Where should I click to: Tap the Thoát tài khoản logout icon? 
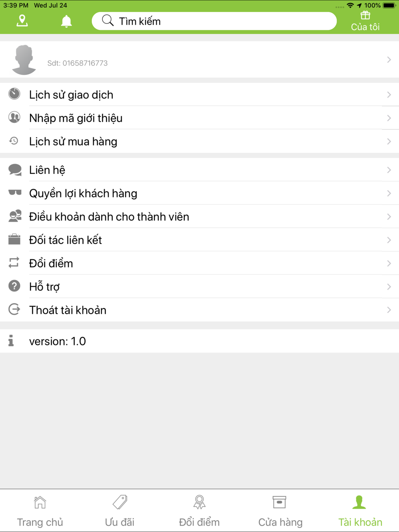14,309
